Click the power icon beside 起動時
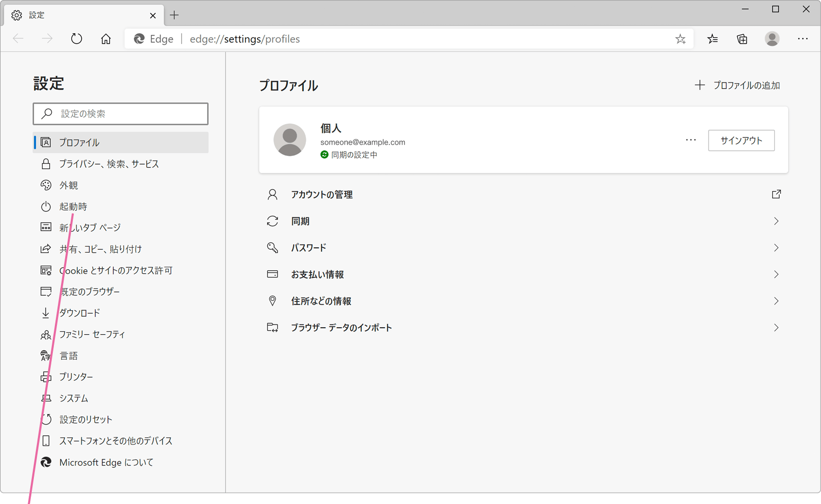 click(x=46, y=207)
